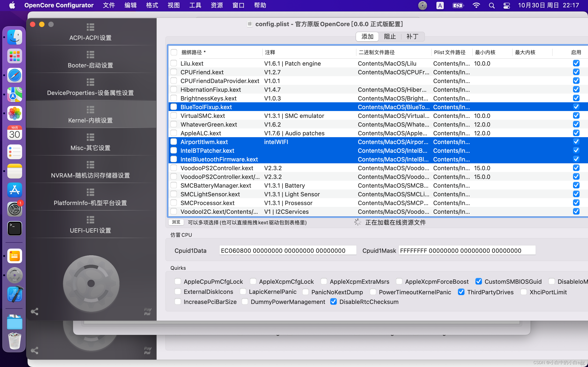Screen dimensions: 588x367
Task: Switch to the 阻止 (Block) tab
Action: click(390, 37)
